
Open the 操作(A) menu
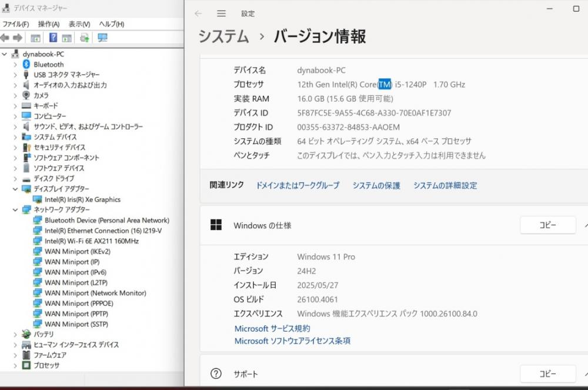[49, 24]
